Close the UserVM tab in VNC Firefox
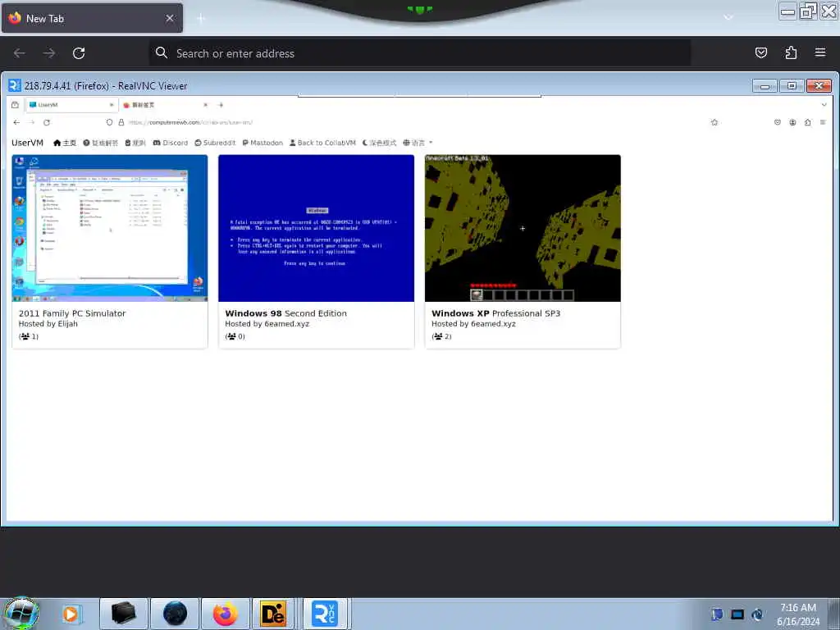 click(112, 105)
